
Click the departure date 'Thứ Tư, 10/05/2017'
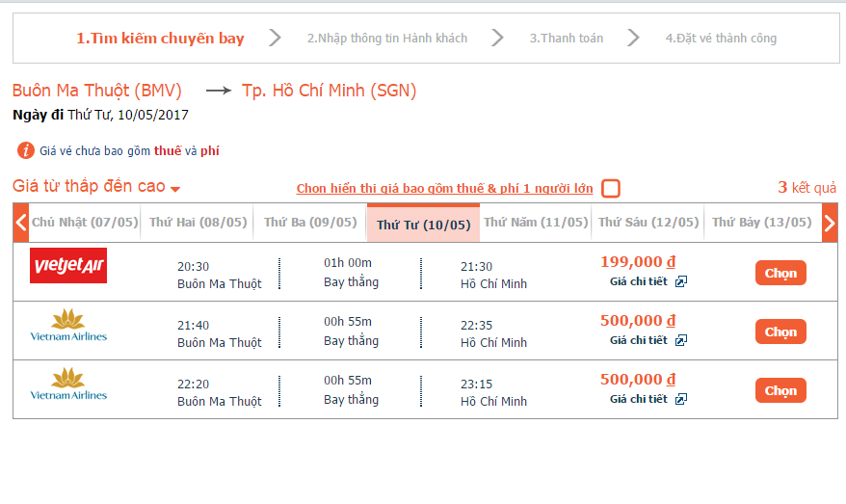click(128, 115)
